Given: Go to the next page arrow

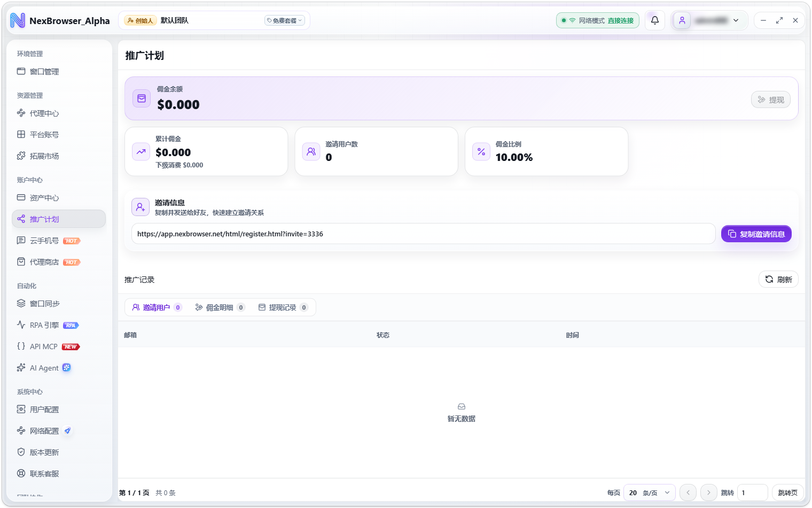Looking at the screenshot, I should (708, 492).
